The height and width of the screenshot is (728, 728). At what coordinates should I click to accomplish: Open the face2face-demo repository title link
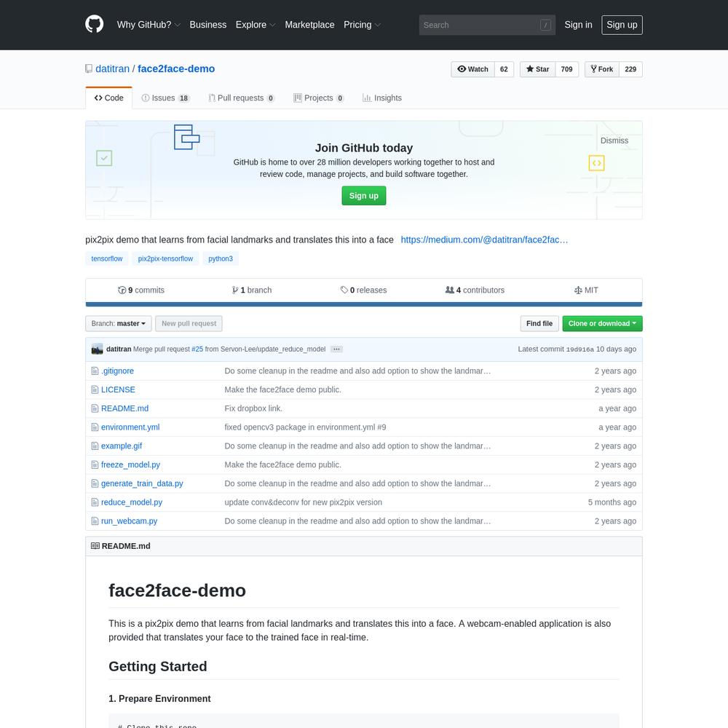(x=176, y=68)
